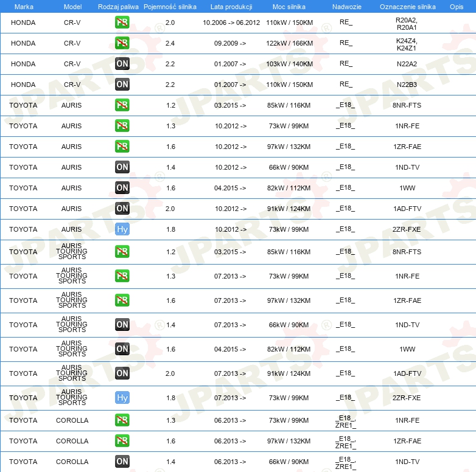
Task: Click the Rodzaj paliwa column header
Action: point(118,7)
